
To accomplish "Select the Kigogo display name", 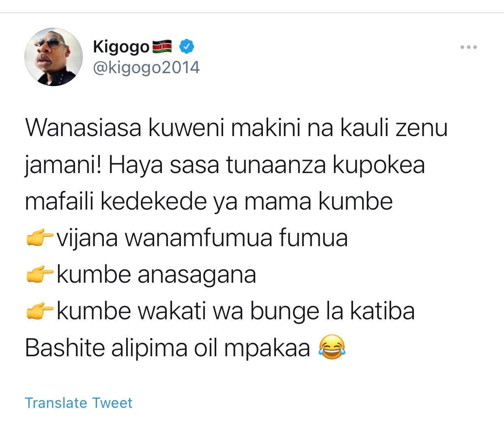I will point(121,47).
